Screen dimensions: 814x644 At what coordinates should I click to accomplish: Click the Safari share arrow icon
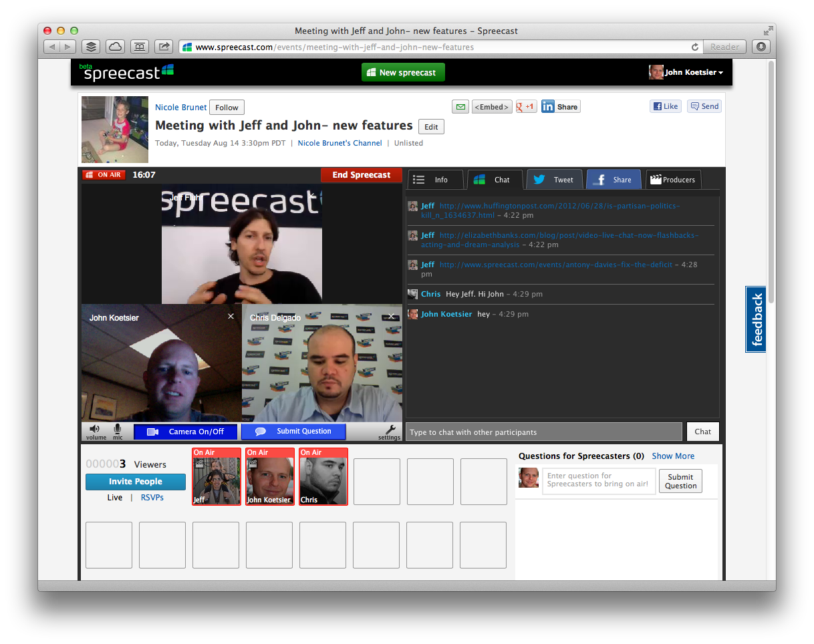tap(164, 47)
